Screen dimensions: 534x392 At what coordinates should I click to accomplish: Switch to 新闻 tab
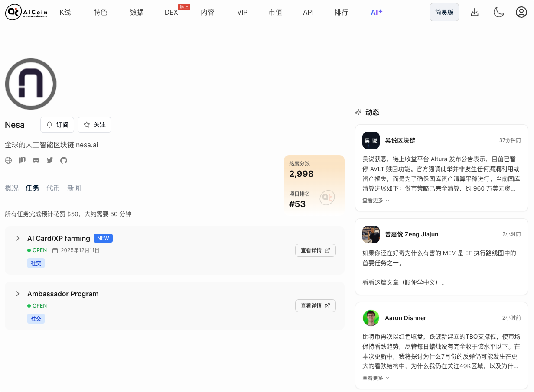tap(74, 188)
